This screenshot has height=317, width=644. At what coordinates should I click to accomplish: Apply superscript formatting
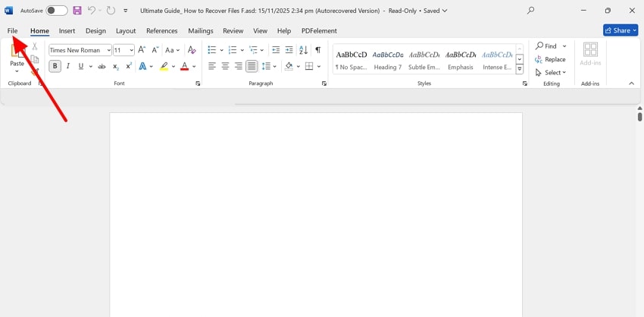[129, 66]
